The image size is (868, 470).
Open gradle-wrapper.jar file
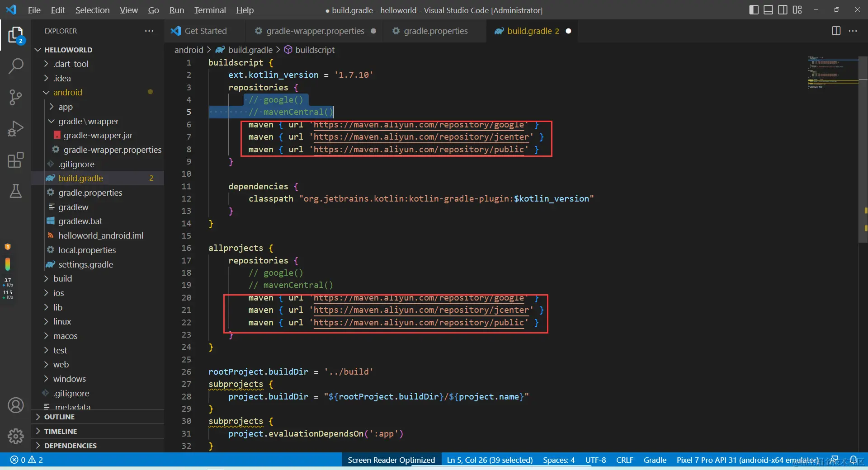(98, 136)
